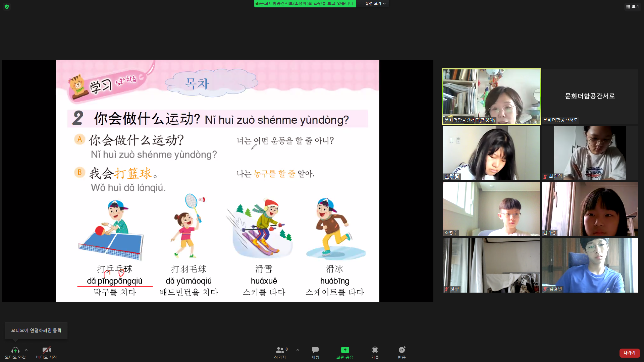The height and width of the screenshot is (362, 644).
Task: Open the chat (채팅) icon
Action: point(315,350)
